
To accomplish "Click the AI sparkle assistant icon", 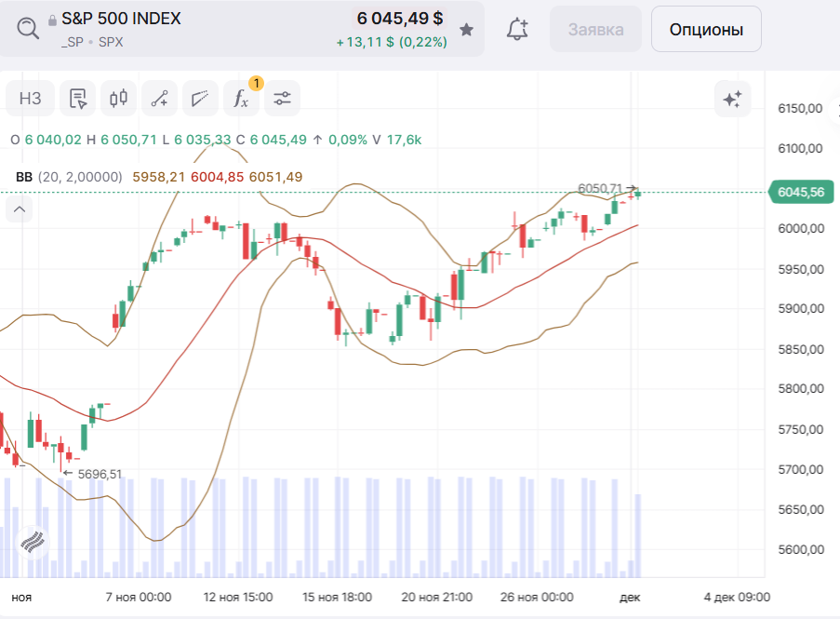I will click(732, 98).
